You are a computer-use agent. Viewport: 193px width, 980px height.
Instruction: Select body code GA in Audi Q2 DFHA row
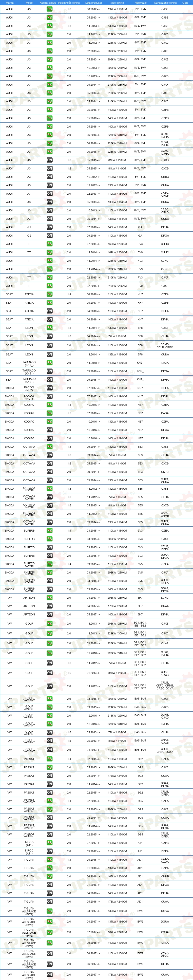click(140, 227)
